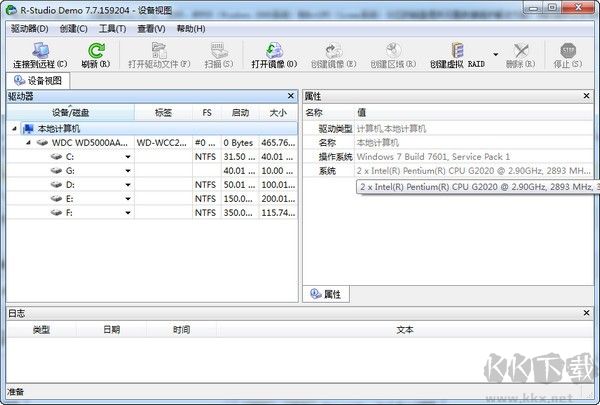Open the E: partition dropdown arrow
This screenshot has width=600, height=405.
click(128, 199)
